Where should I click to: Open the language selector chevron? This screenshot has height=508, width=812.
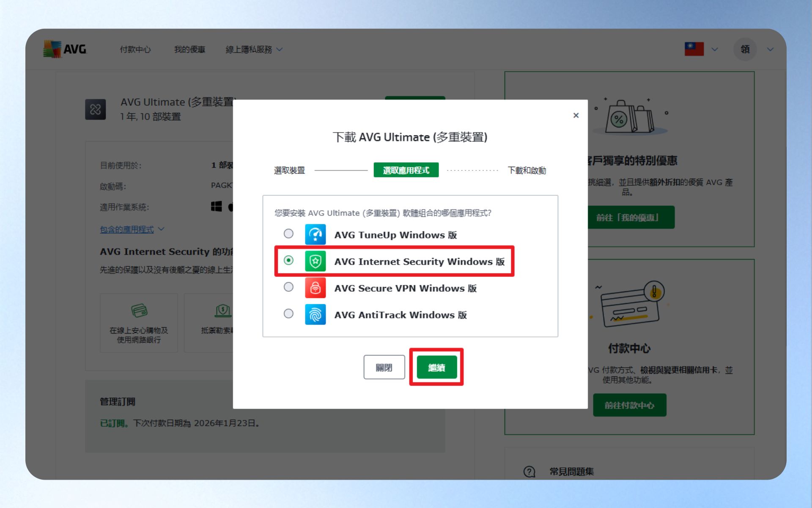tap(715, 50)
